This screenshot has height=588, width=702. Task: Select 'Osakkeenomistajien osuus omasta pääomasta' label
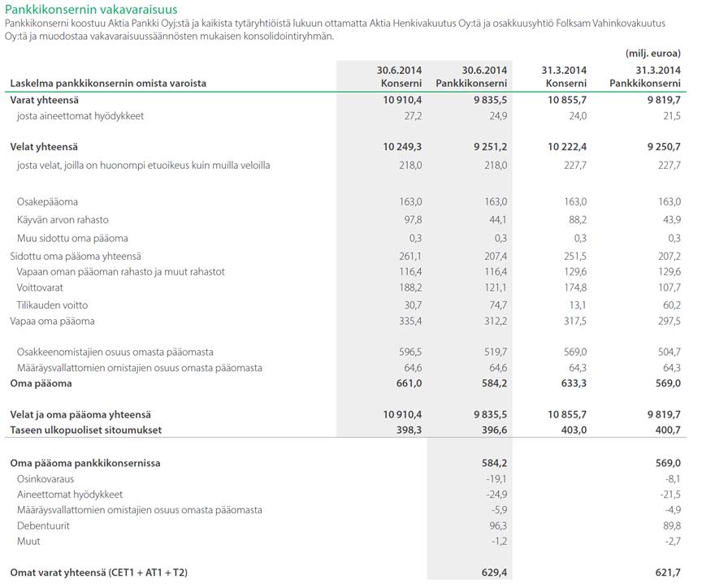click(x=115, y=352)
